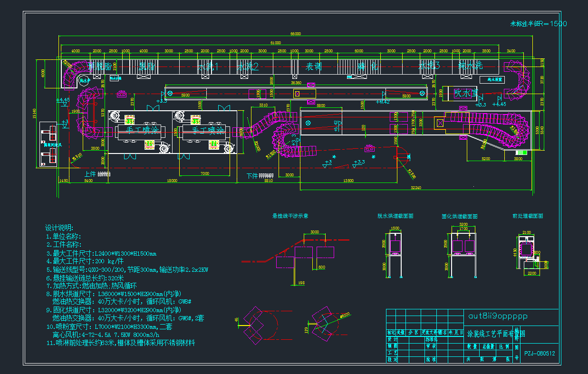Click the 66000 overall length dimension

296,34
